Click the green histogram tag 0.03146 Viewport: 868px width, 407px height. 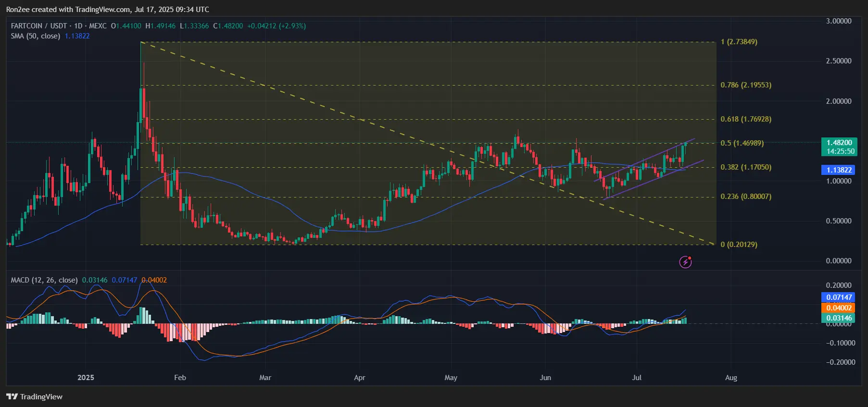(x=839, y=318)
